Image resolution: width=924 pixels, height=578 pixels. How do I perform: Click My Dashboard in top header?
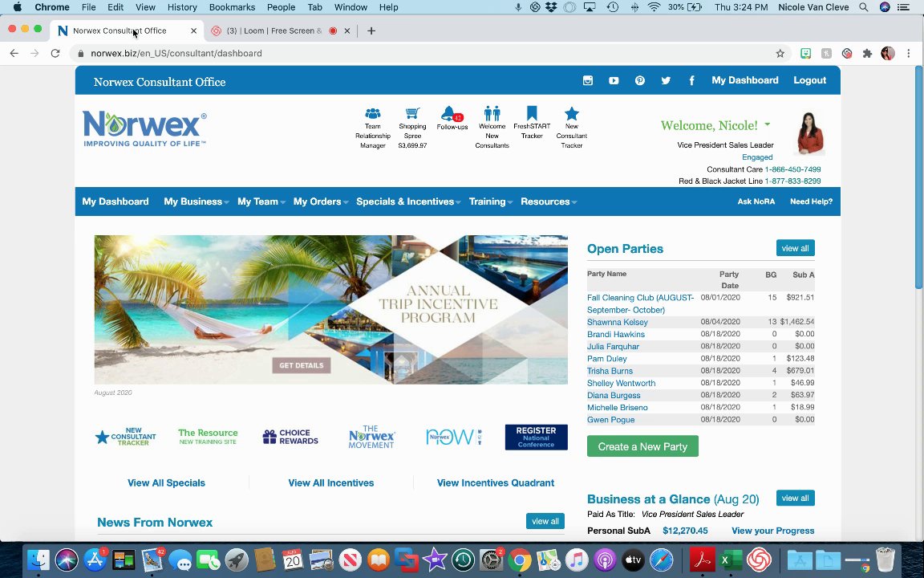coord(745,80)
